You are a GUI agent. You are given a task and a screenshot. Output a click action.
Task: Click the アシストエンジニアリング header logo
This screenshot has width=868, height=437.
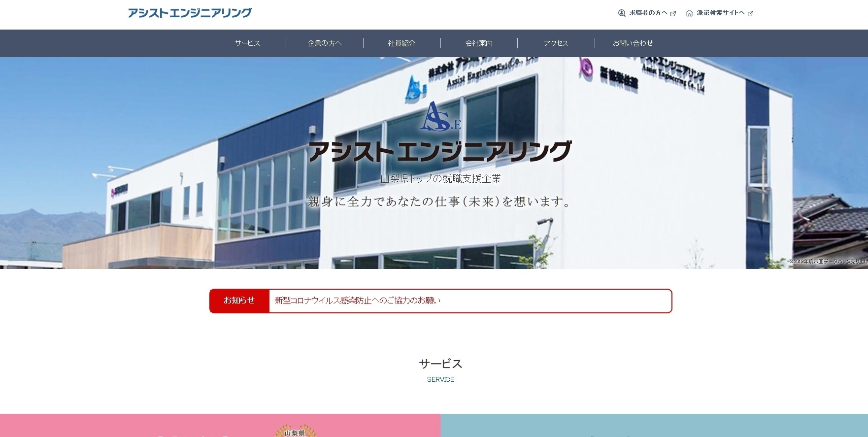click(x=190, y=13)
